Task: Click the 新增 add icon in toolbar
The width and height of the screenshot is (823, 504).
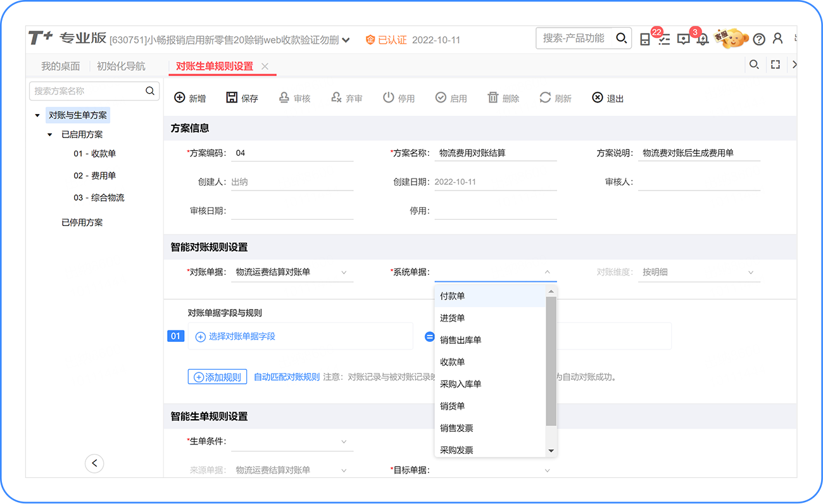Action: coord(180,98)
